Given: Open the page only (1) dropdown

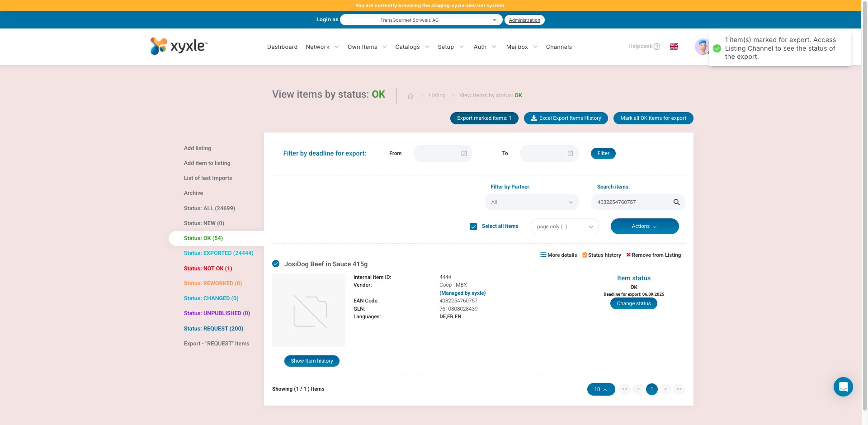Looking at the screenshot, I should [565, 227].
